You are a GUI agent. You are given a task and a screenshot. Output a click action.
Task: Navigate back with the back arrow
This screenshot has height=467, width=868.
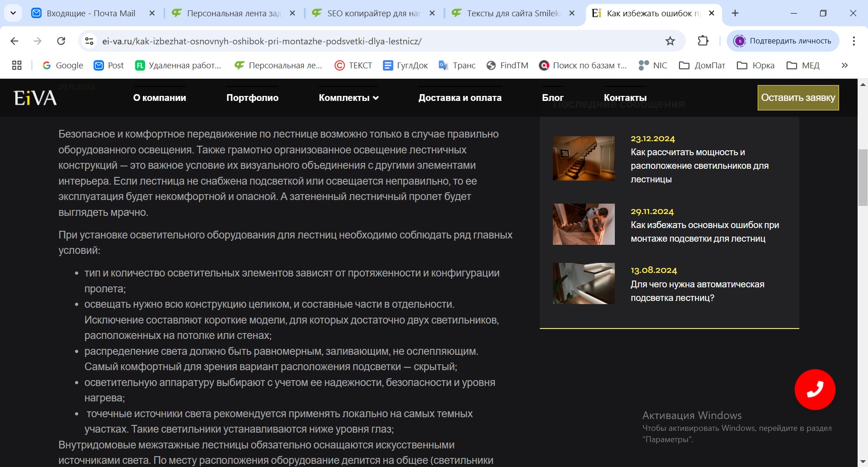point(15,41)
